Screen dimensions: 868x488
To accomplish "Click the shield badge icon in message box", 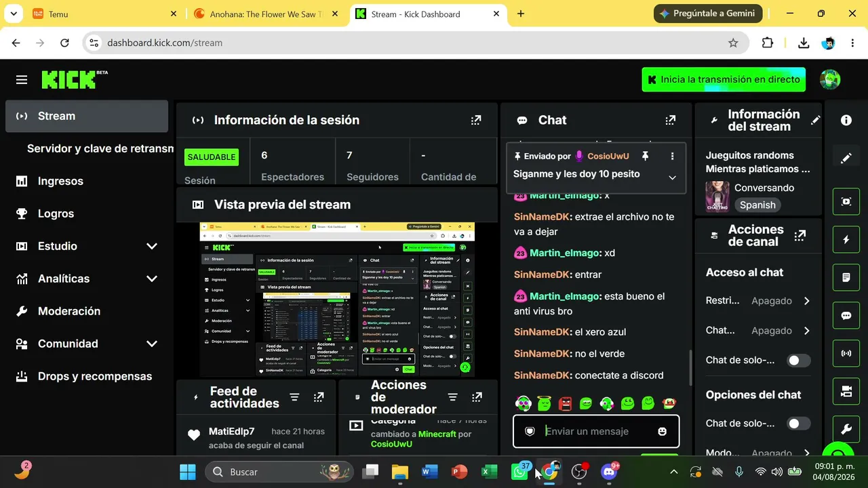I will point(530,431).
